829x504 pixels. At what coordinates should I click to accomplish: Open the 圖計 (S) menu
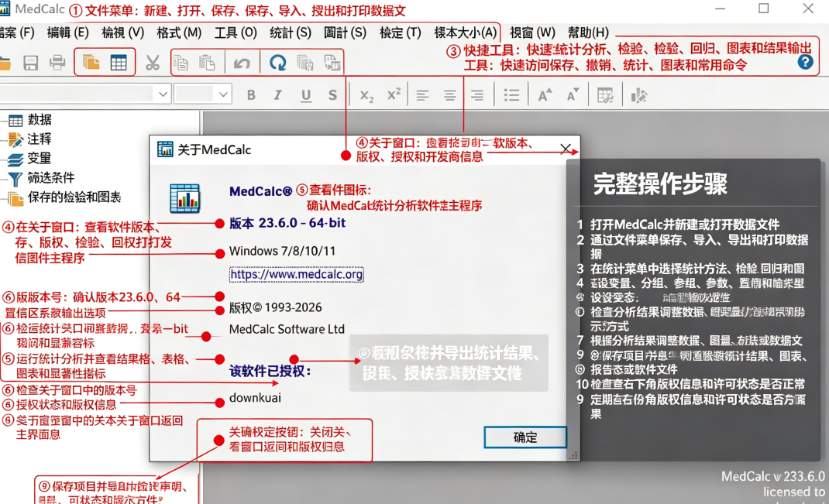[x=346, y=33]
